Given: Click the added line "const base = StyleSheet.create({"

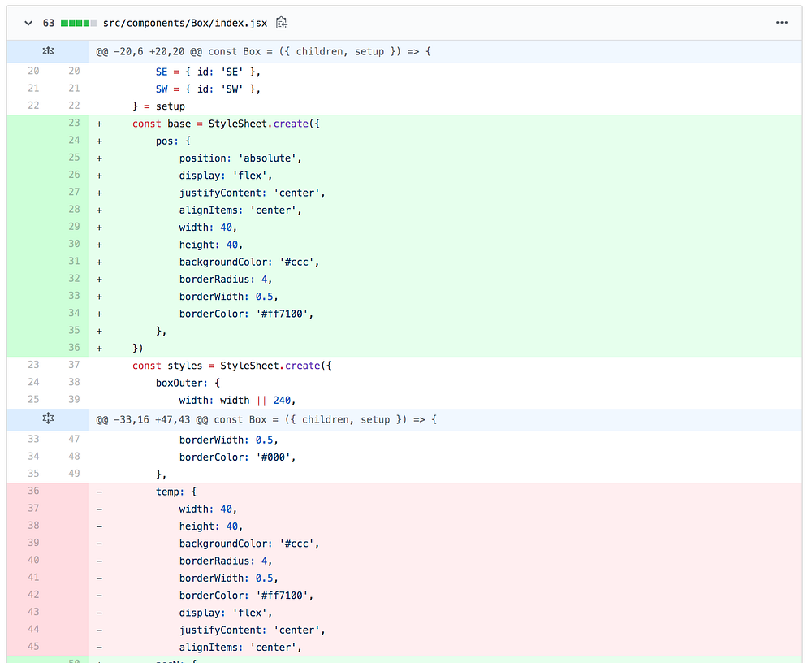Looking at the screenshot, I should click(226, 123).
